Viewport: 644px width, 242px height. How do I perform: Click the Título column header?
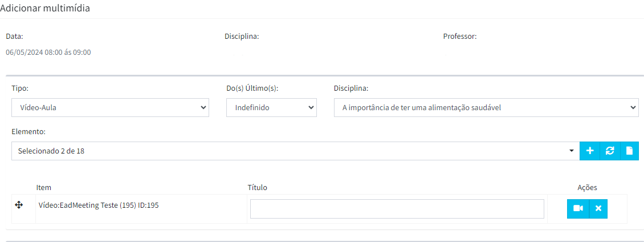[x=258, y=188]
